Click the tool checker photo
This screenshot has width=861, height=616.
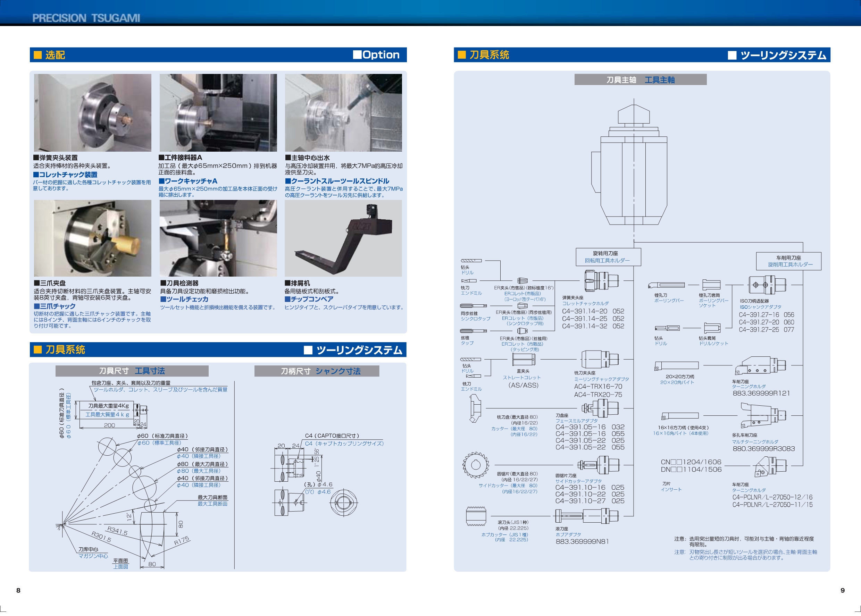click(218, 238)
